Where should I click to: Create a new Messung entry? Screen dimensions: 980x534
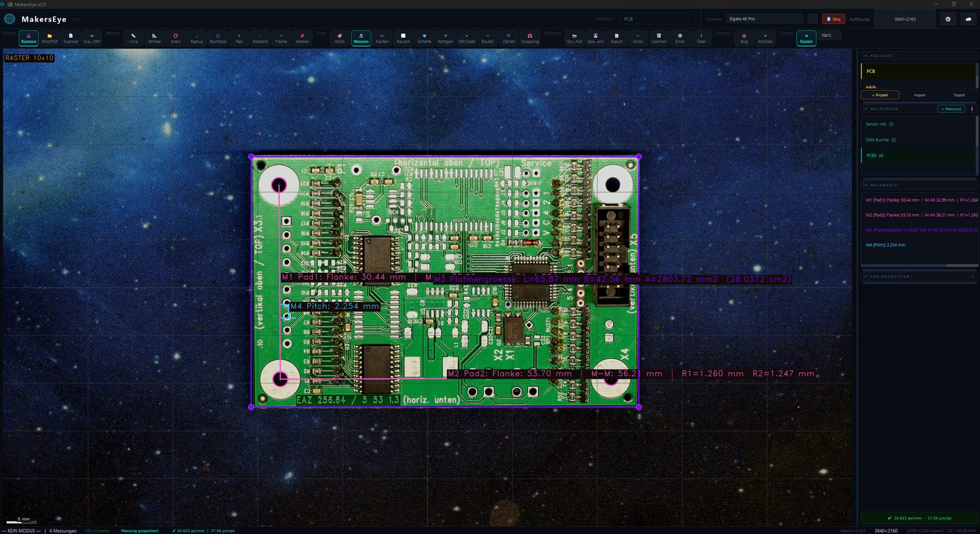[x=950, y=109]
